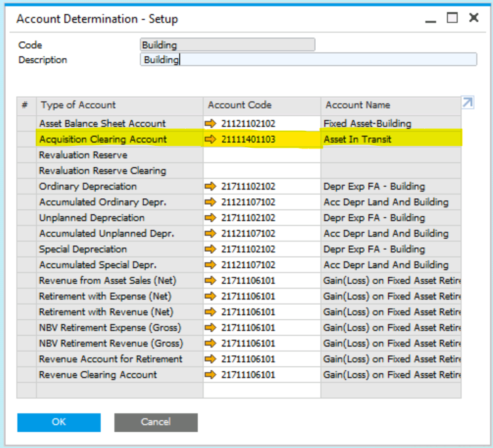
Task: Open link arrow in Ordinary Depreciation row
Action: tap(211, 186)
